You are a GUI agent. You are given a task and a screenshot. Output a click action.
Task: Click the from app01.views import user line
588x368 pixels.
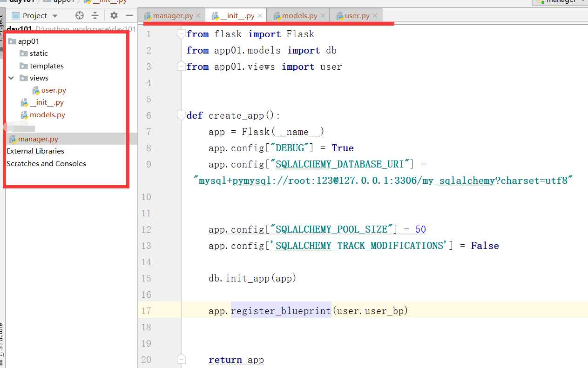tap(264, 67)
